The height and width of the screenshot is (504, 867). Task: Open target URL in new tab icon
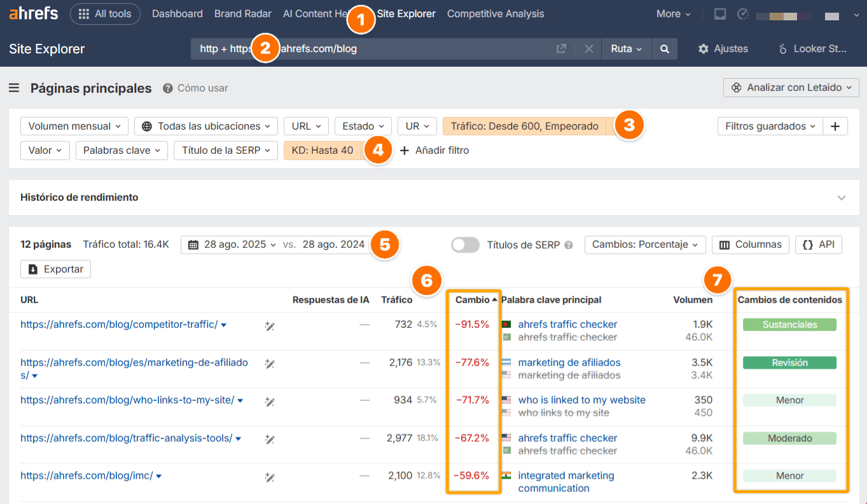pos(561,49)
